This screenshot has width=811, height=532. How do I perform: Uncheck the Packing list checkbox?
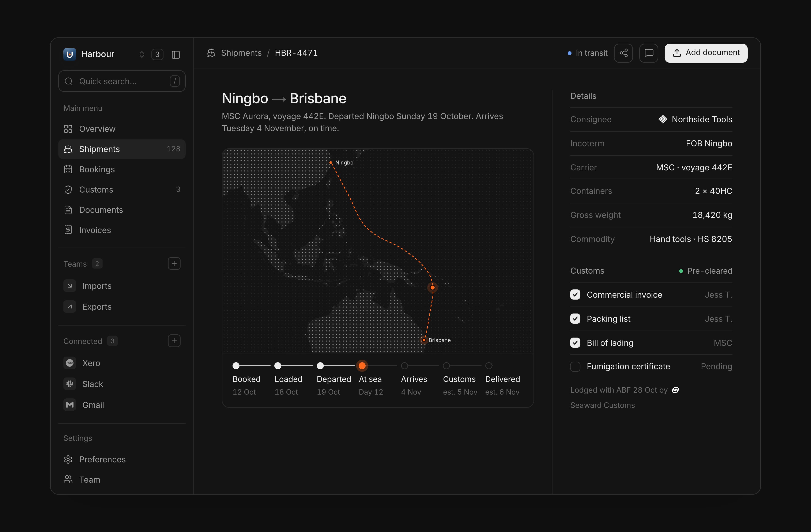click(x=575, y=319)
